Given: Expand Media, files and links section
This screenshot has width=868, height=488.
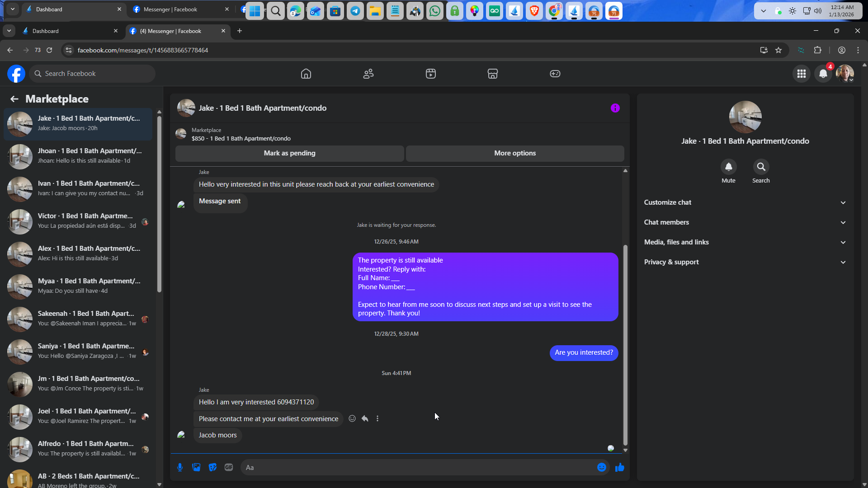Looking at the screenshot, I should tap(745, 242).
